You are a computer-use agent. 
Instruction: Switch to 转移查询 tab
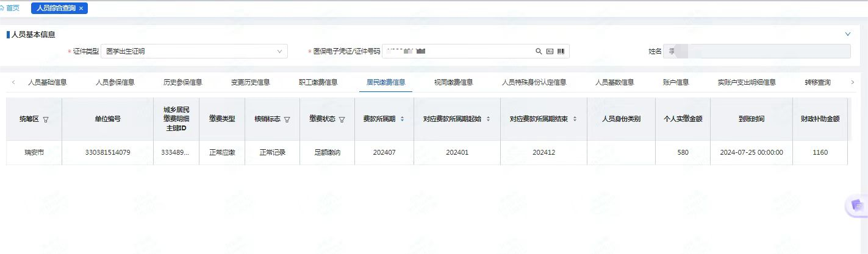pyautogui.click(x=817, y=82)
